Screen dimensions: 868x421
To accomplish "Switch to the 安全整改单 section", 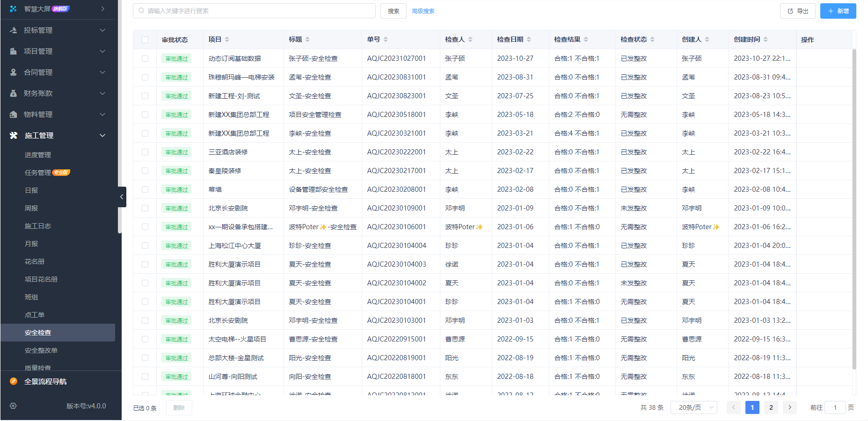I will [x=40, y=350].
